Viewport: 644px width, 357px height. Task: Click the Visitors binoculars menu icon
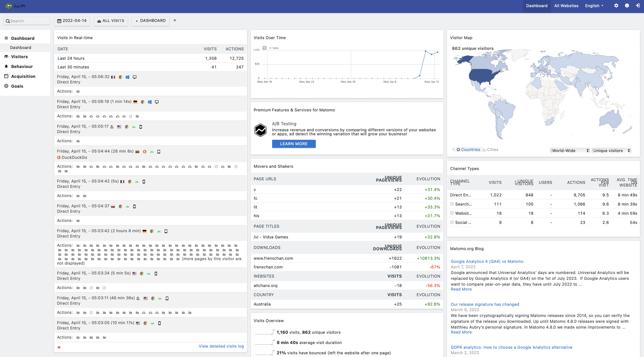[6, 57]
